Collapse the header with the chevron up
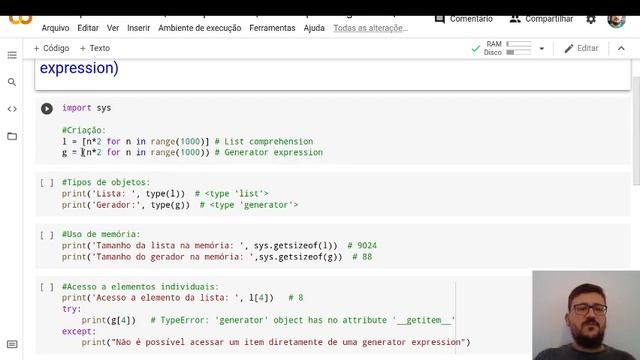This screenshot has height=360, width=640. tap(621, 48)
